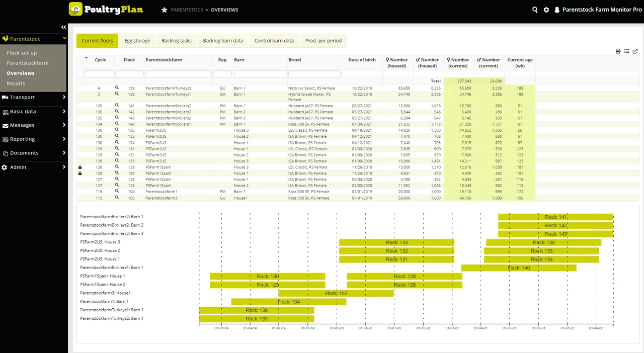Click the Flock: 140 timeline bar
The height and width of the screenshot is (353, 644).
coord(518,268)
